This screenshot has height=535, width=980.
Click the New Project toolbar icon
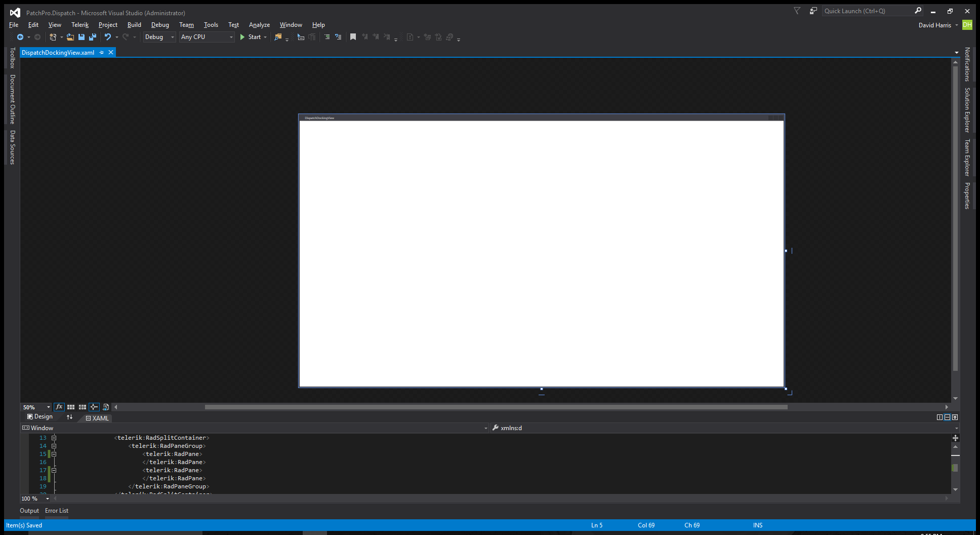click(53, 37)
